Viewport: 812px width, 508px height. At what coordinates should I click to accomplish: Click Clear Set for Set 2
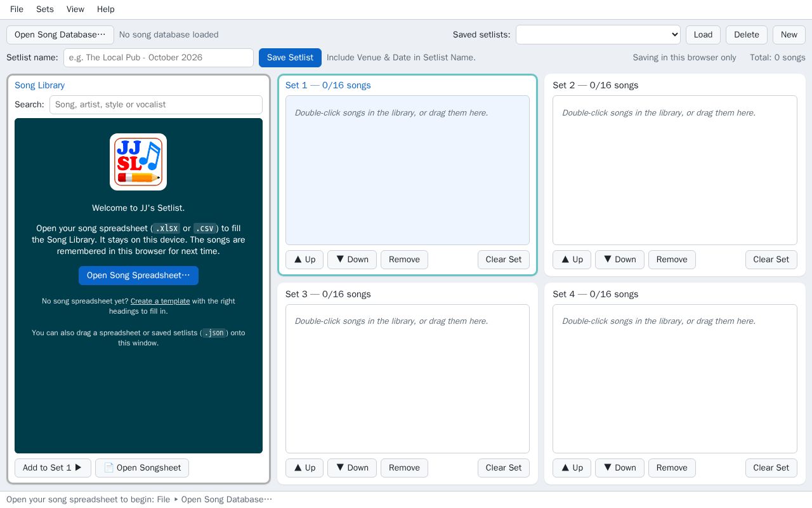[771, 260]
